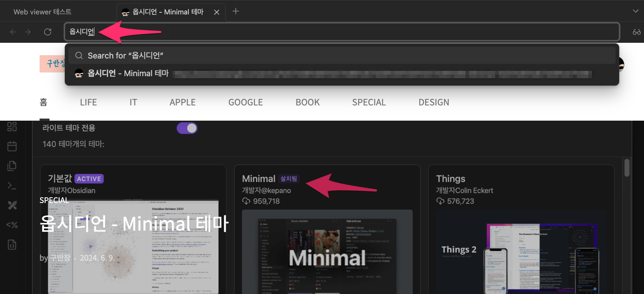The image size is (644, 294).
Task: Click the 옵시디언 - Minimal 테마 post headline
Action: point(134,224)
